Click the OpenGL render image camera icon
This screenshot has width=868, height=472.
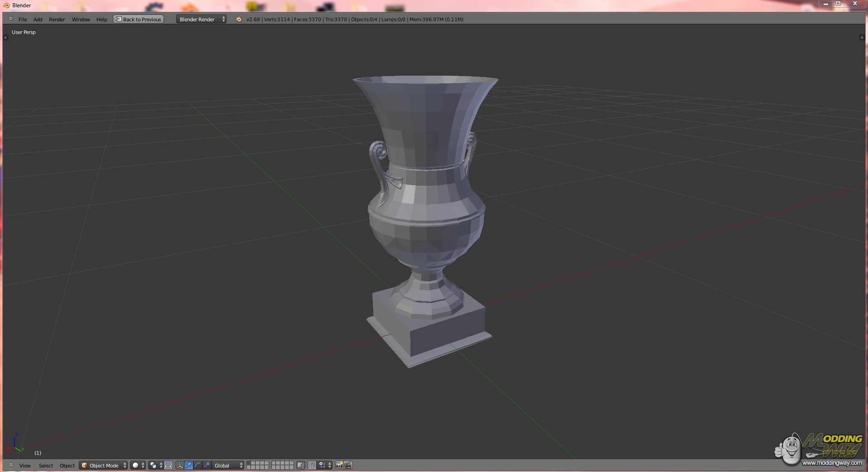339,465
